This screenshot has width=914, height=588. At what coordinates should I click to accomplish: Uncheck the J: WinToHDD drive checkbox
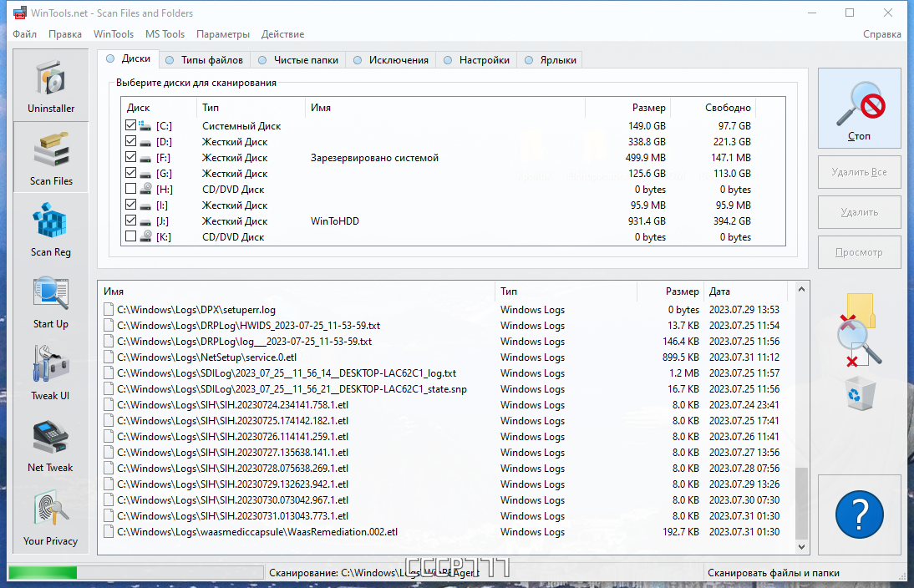pyautogui.click(x=130, y=220)
